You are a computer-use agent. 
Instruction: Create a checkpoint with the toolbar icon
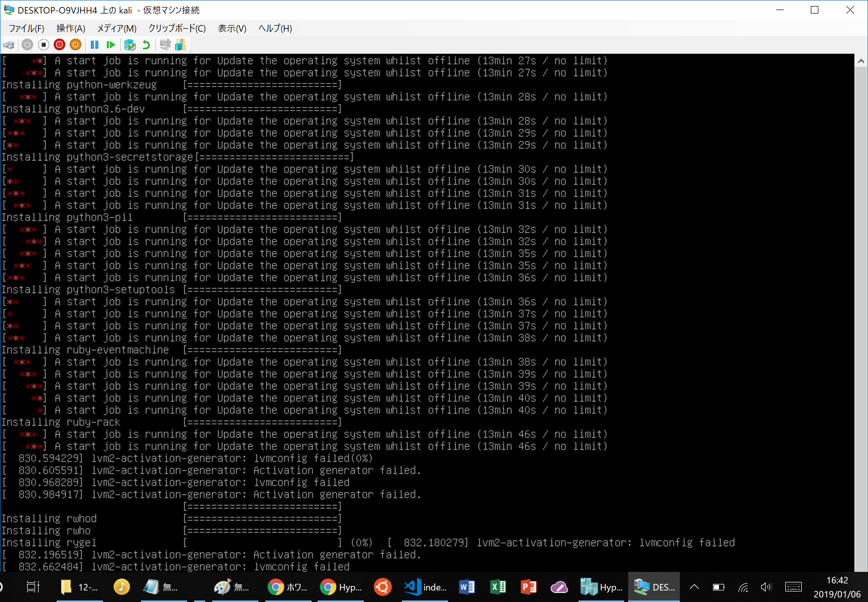(x=130, y=45)
